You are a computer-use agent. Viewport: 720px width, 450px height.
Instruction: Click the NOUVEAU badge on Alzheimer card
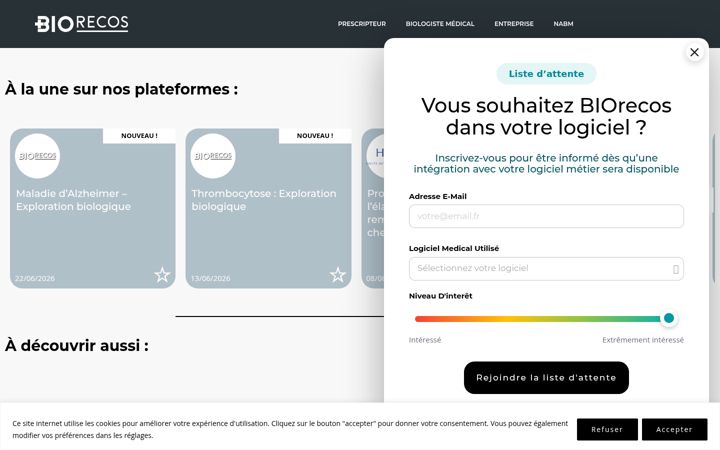[139, 136]
